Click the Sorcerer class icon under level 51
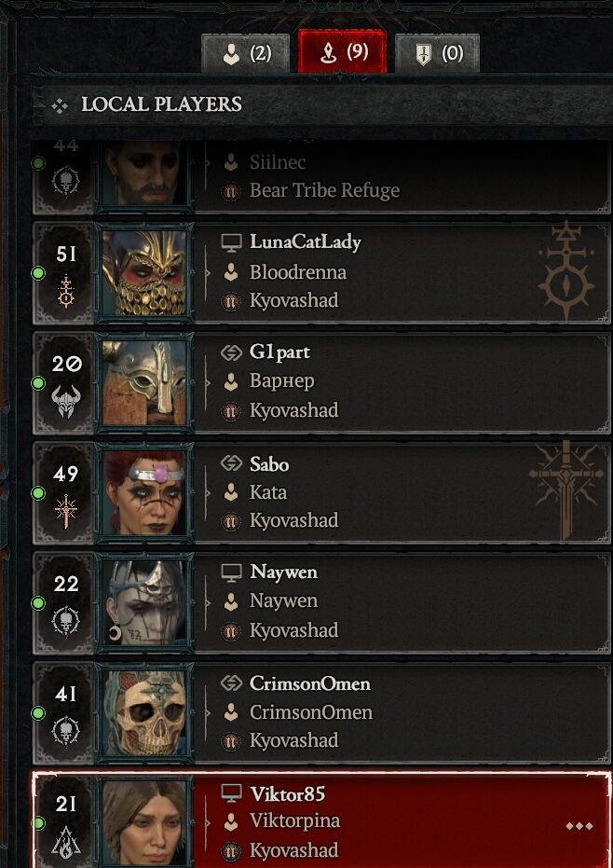The image size is (613, 868). (x=66, y=291)
